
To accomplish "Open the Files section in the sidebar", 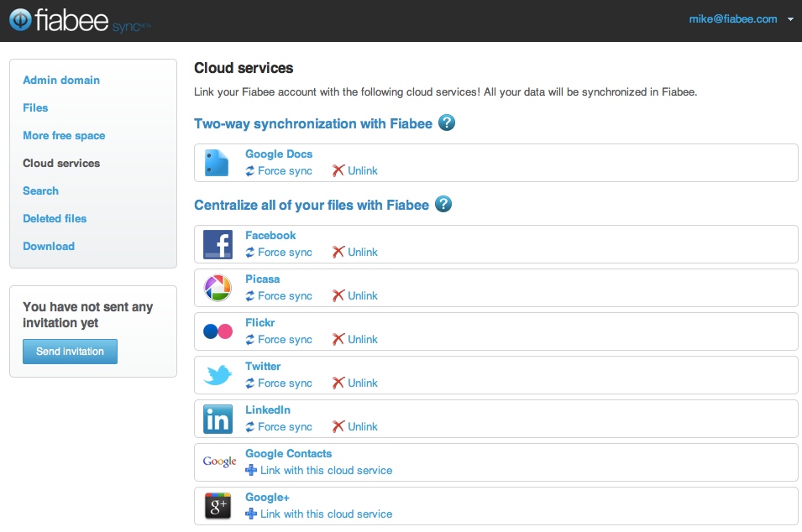I will coord(35,107).
